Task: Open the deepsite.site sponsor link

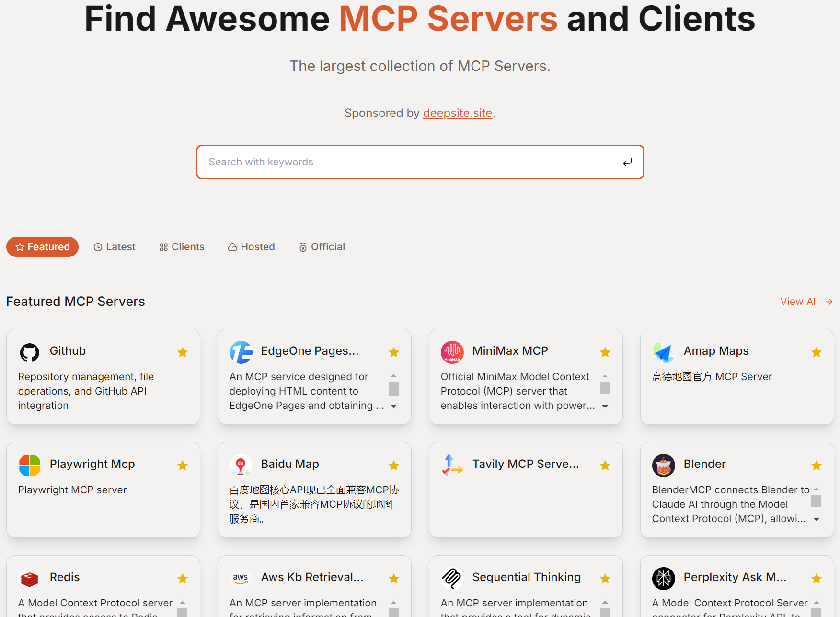Action: [458, 113]
